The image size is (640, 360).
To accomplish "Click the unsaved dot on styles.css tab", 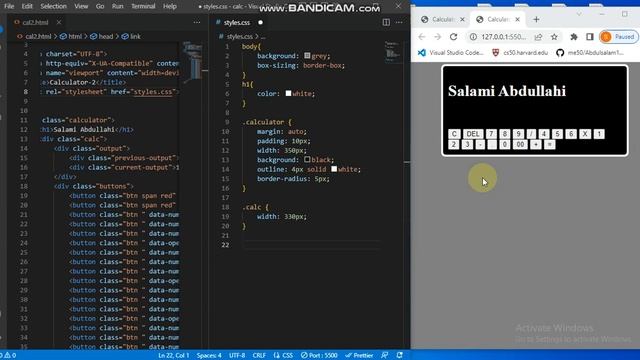I will [260, 22].
